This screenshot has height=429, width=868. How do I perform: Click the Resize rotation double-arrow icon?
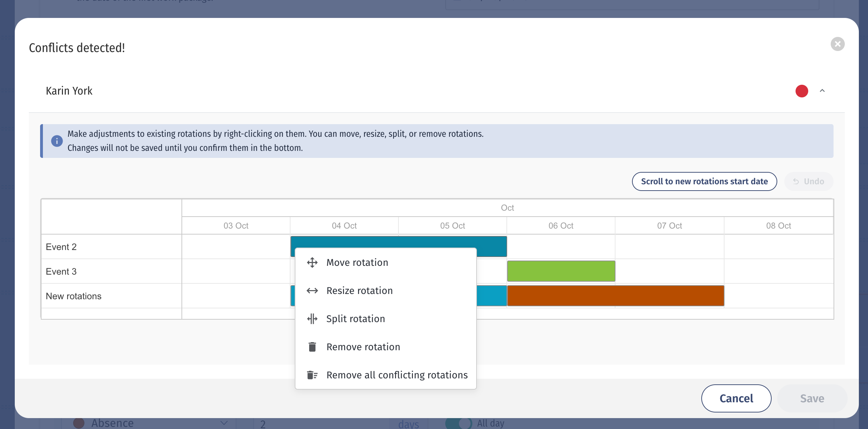point(312,291)
